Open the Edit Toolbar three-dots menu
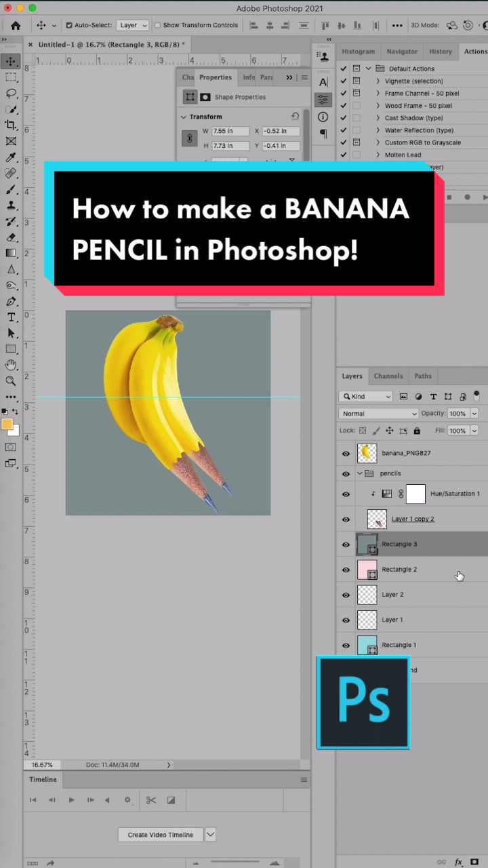This screenshot has width=488, height=868. pos(11,397)
